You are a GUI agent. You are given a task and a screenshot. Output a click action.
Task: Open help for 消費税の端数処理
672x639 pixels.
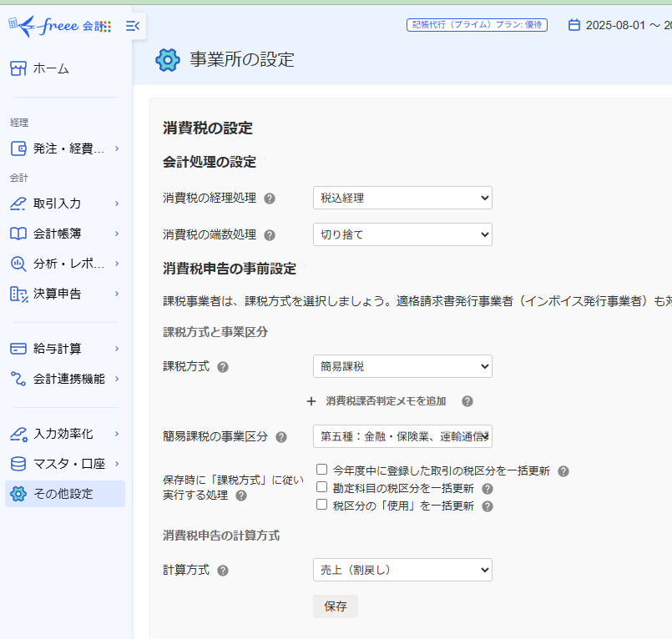[269, 235]
